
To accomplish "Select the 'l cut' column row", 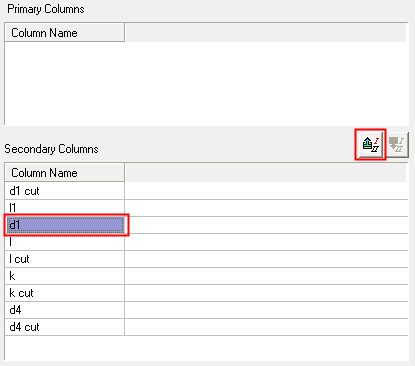I will 65,259.
